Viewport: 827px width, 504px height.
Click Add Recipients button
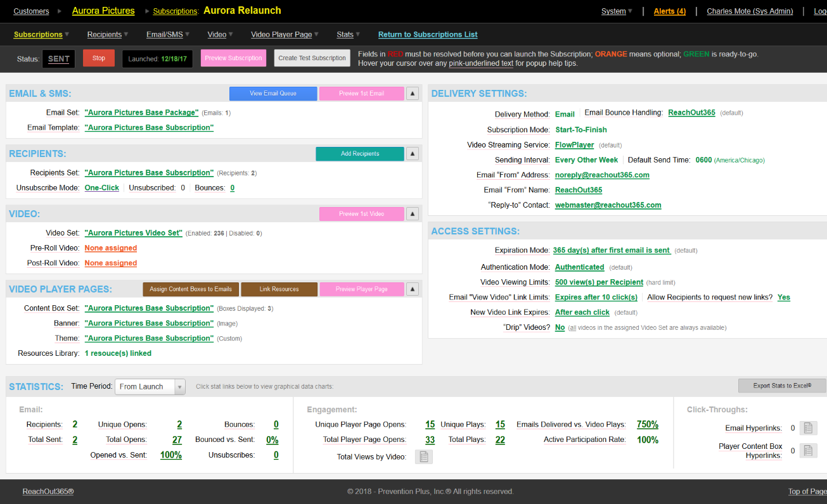tap(360, 154)
